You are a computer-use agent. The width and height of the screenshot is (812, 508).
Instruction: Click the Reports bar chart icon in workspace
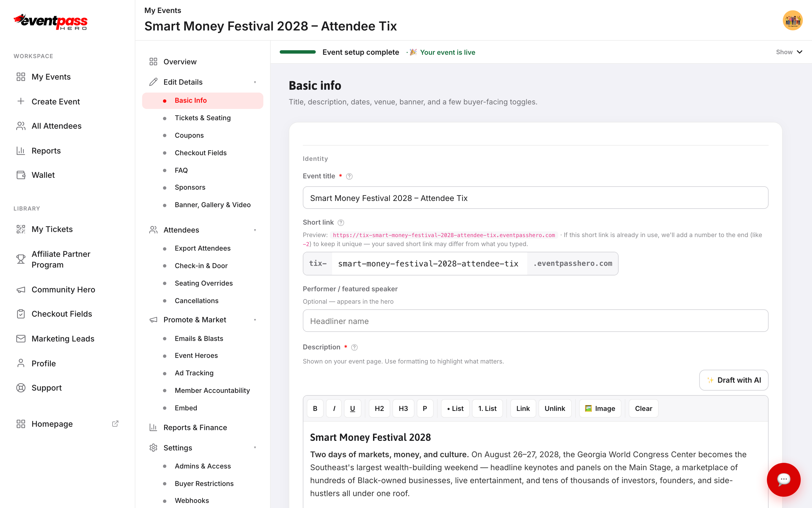click(x=21, y=151)
